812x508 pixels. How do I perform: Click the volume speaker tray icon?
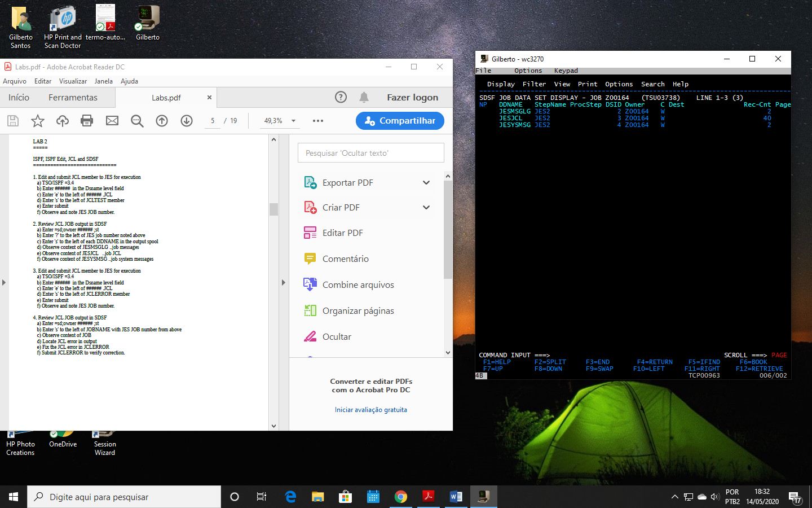(x=715, y=497)
